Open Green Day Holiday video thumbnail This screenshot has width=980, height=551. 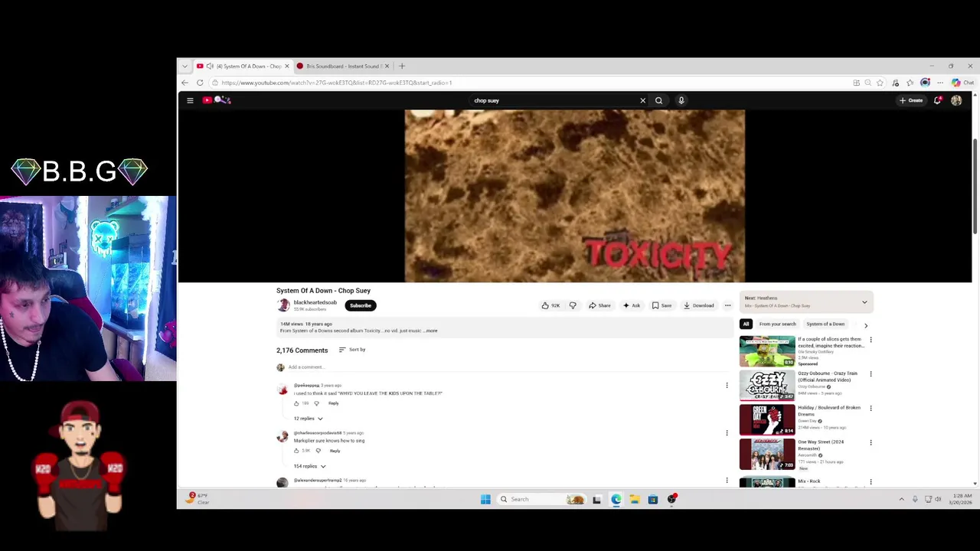(x=767, y=420)
